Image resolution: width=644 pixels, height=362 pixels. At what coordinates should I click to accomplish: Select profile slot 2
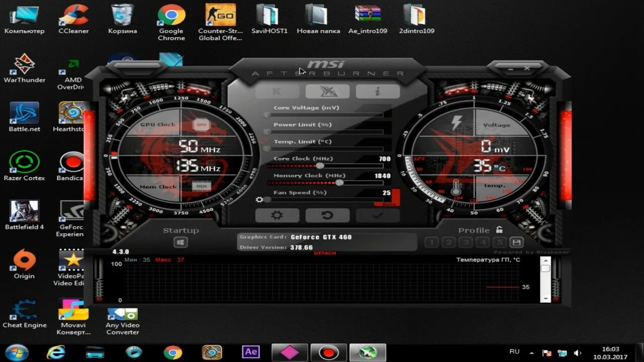point(448,242)
